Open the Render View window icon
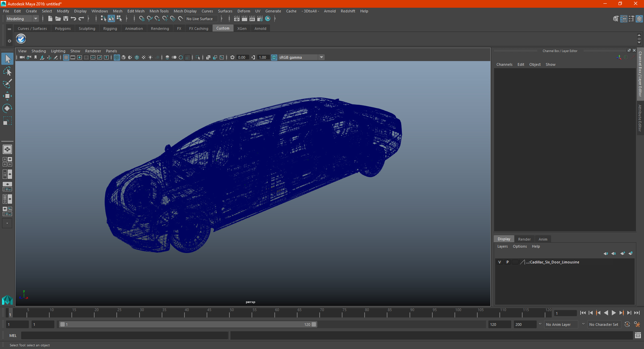644x349 pixels. pyautogui.click(x=237, y=19)
